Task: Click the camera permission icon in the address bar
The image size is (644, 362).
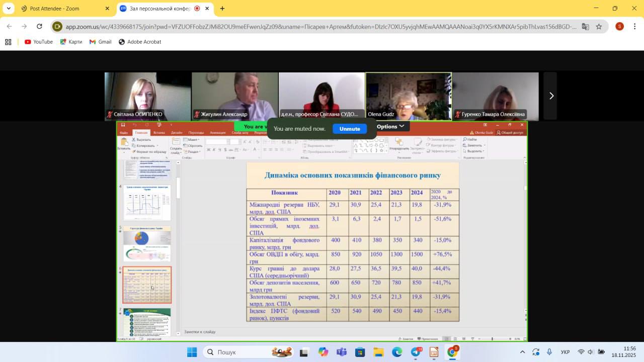Action: point(57,27)
